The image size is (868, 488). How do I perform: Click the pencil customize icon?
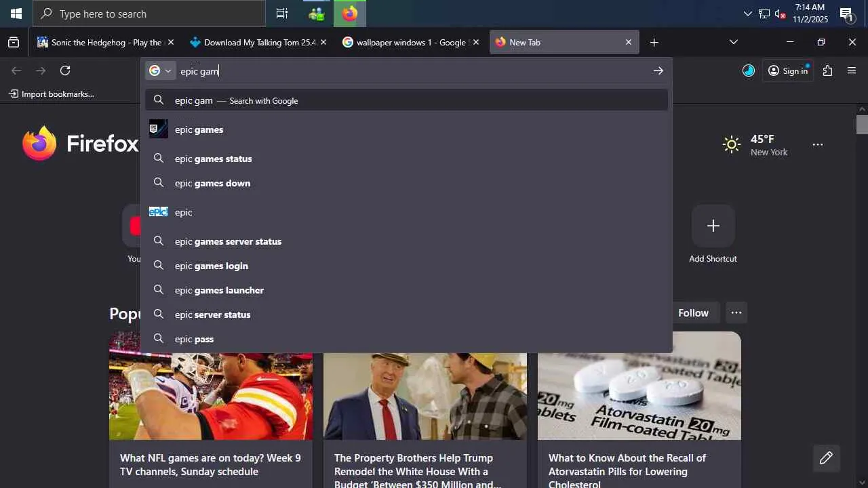[826, 458]
